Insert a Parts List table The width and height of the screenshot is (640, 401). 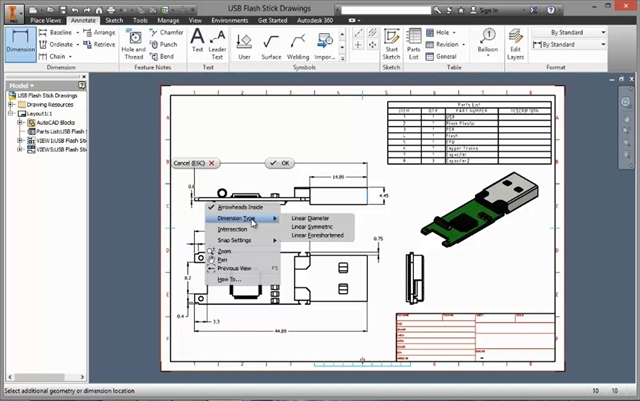tap(413, 45)
